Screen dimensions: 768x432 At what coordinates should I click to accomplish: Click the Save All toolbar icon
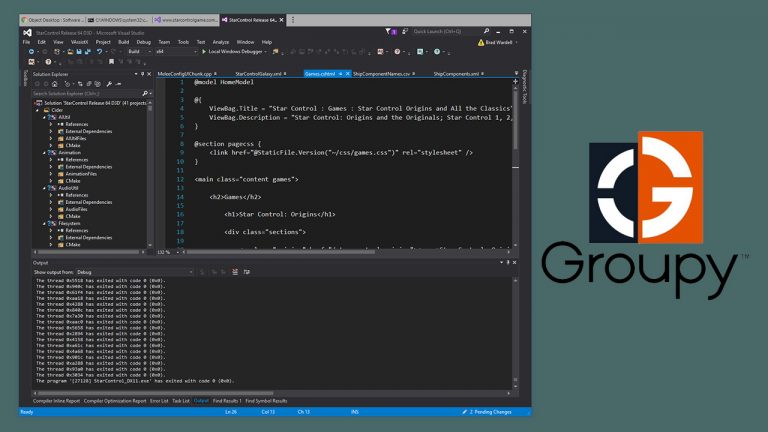tap(88, 51)
